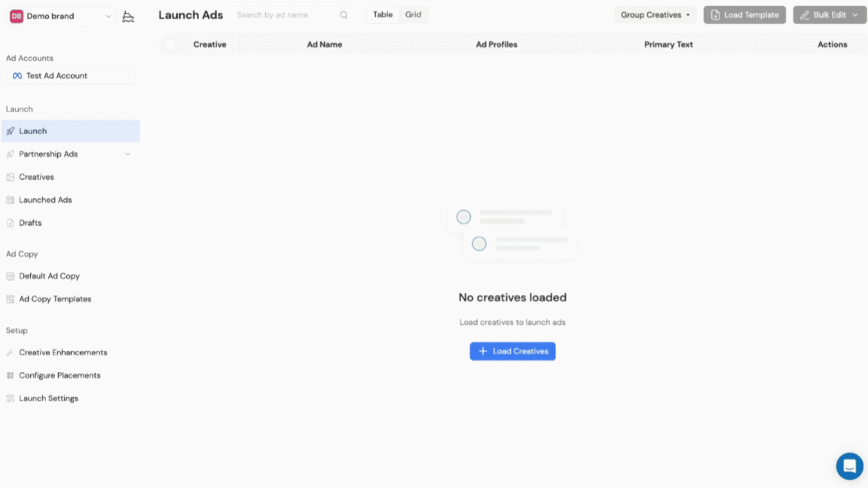
Task: Click the Default Ad Copy icon
Action: [10, 276]
